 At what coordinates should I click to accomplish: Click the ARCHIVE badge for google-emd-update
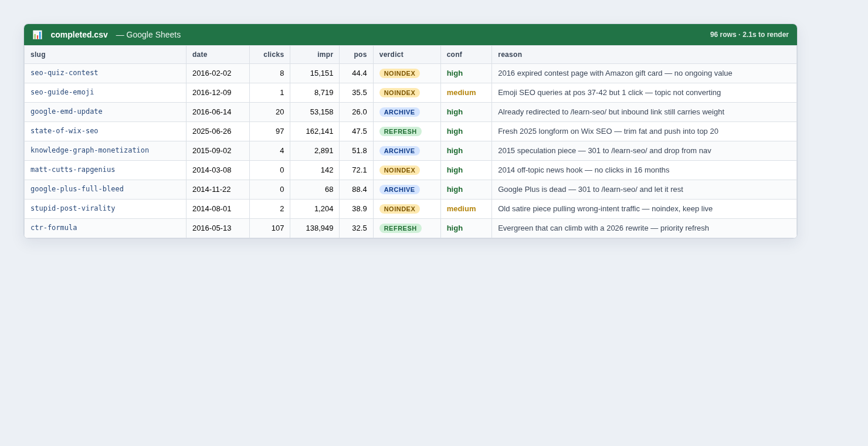tap(399, 112)
